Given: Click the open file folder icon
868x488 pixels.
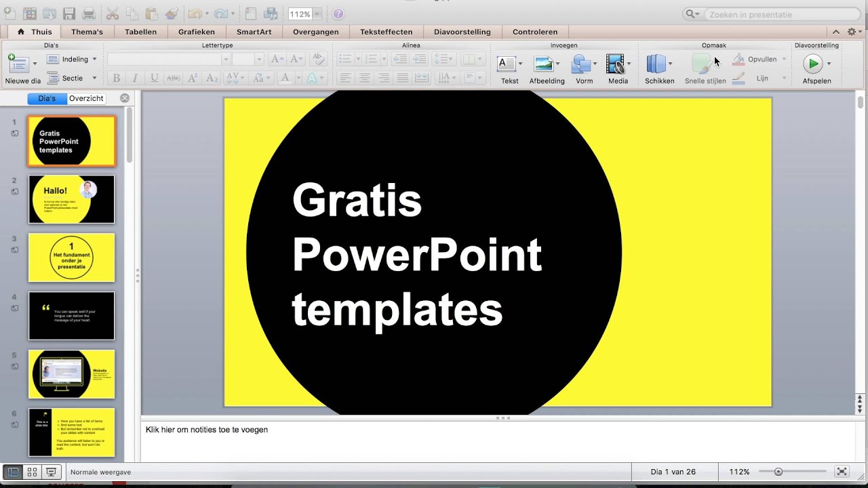Looking at the screenshot, I should pyautogui.click(x=49, y=14).
